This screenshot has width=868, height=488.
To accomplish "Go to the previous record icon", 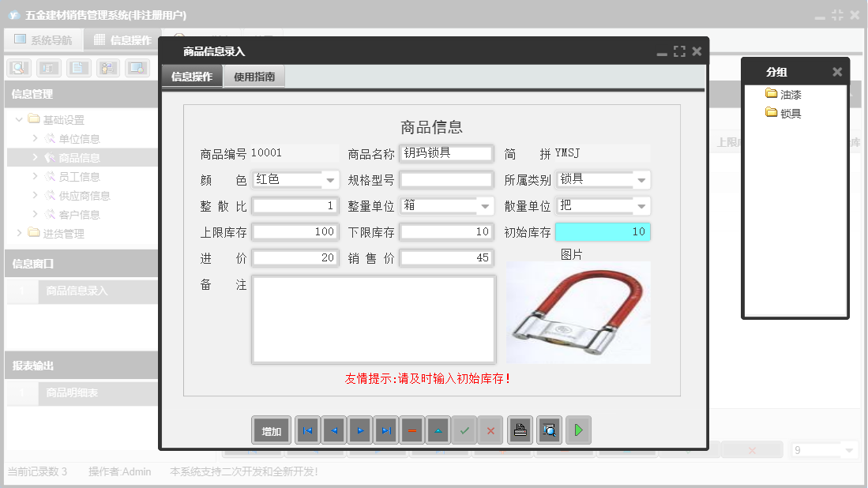I will click(x=334, y=430).
